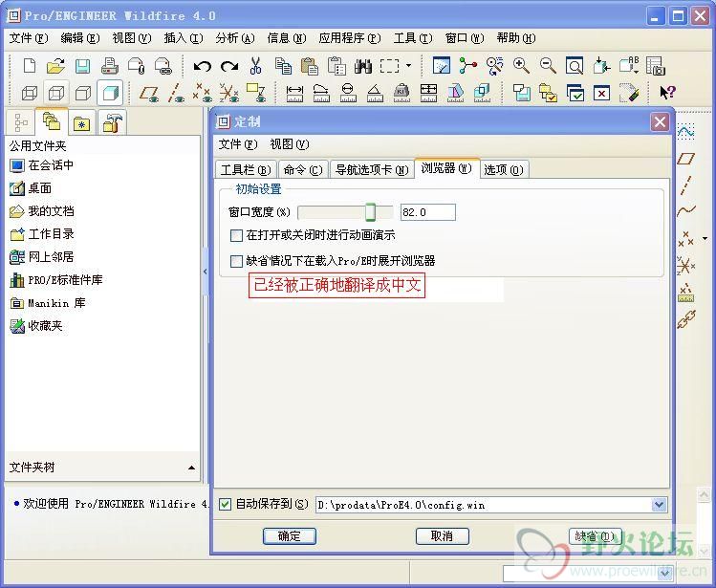Select Hidden line display icon

click(56, 93)
